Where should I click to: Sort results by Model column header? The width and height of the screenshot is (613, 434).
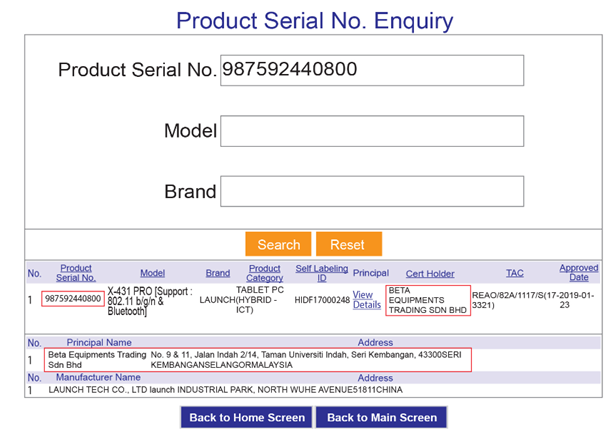pyautogui.click(x=152, y=273)
